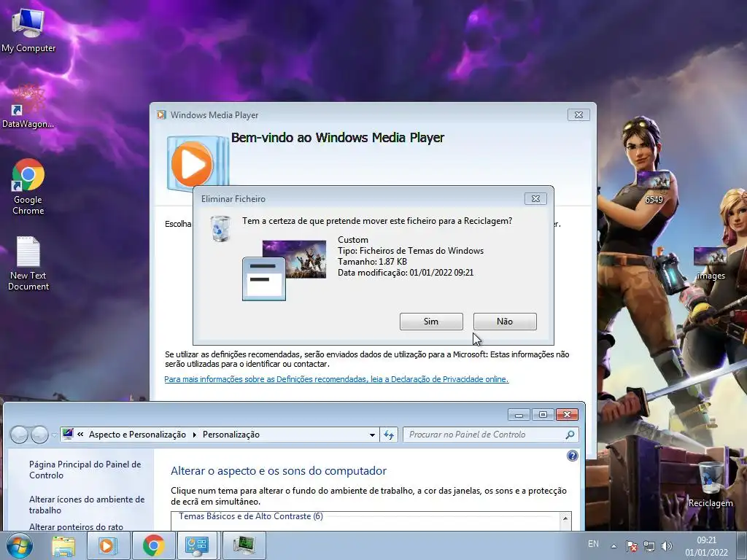Close the Personalização window
747x560 pixels.
pyautogui.click(x=567, y=415)
